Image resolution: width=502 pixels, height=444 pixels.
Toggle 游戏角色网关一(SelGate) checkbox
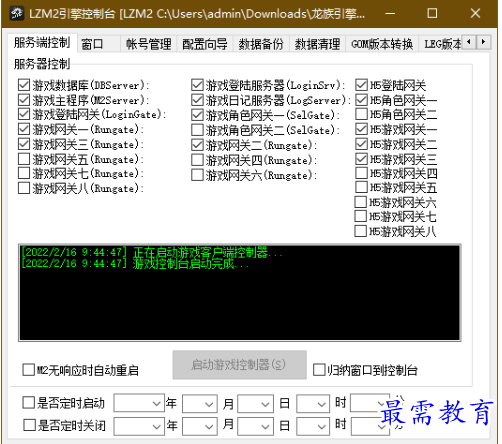click(x=197, y=115)
